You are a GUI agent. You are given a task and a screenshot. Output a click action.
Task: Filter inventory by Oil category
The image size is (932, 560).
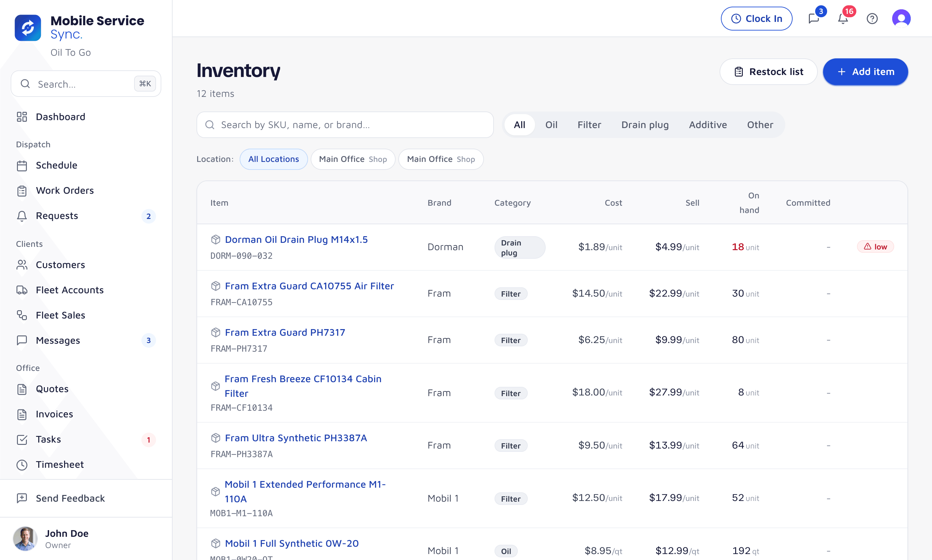(x=551, y=124)
